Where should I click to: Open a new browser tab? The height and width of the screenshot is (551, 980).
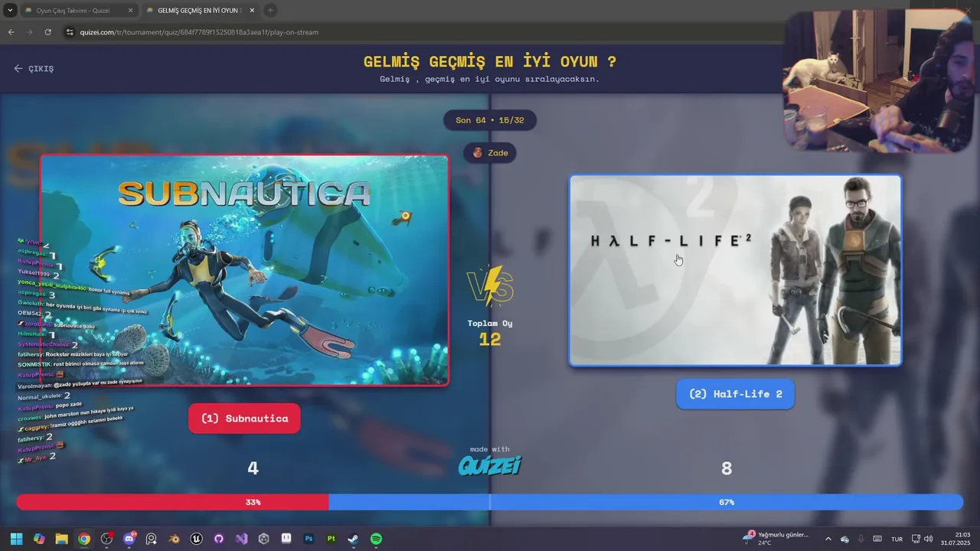pos(270,11)
